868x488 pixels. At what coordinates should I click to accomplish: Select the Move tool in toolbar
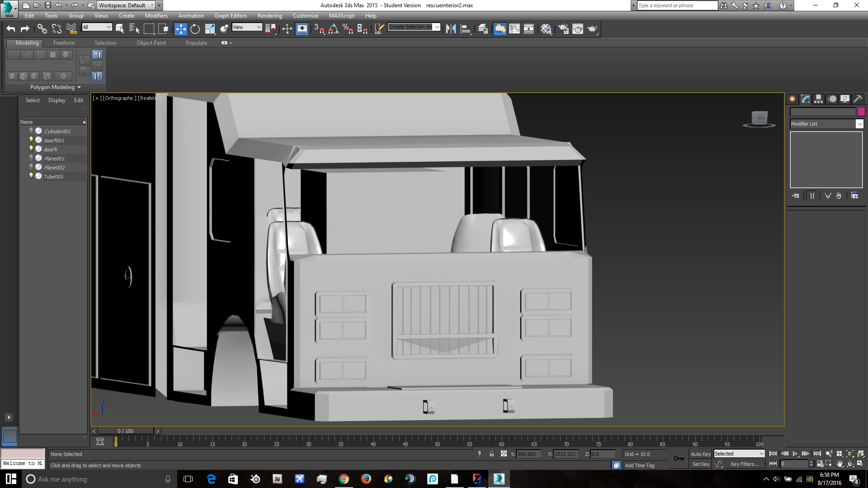(x=180, y=29)
